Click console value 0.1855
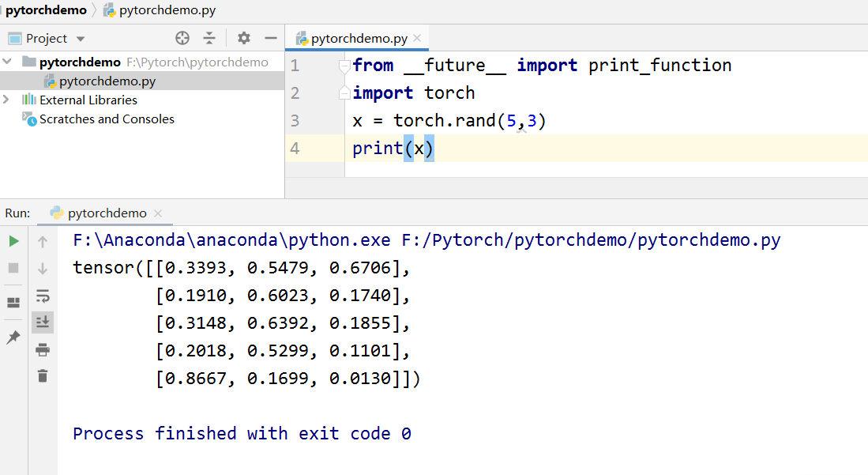The image size is (868, 475). pos(360,323)
